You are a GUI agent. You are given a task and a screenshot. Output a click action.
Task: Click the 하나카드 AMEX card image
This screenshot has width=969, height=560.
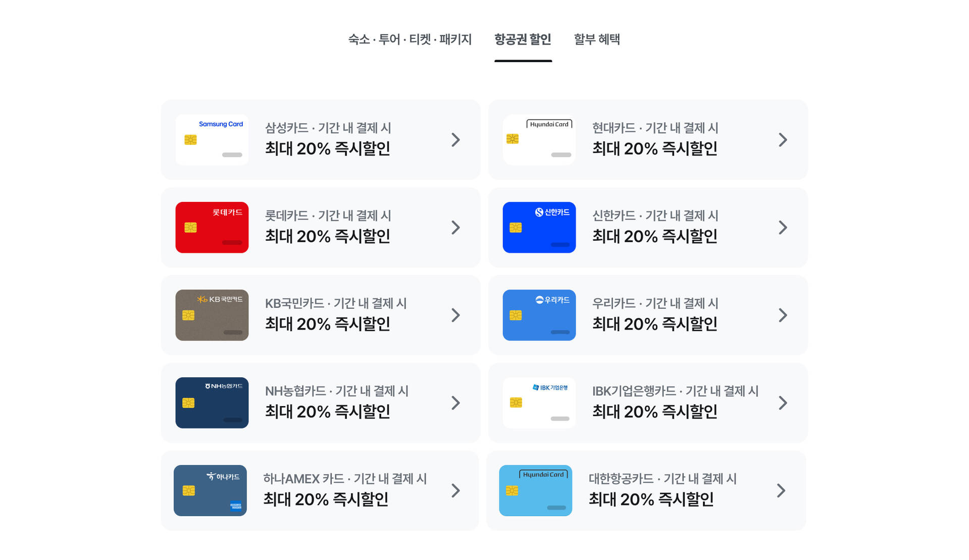[x=210, y=490]
